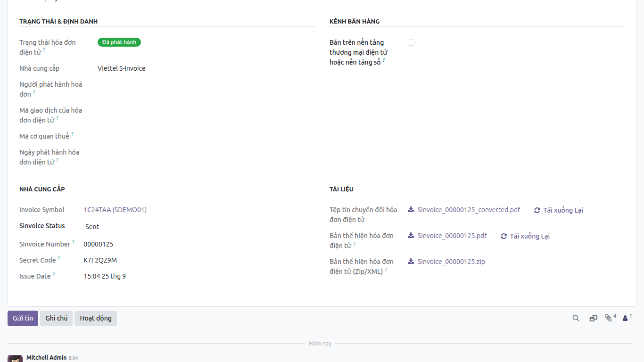Open the attachments paperclip icon
The image size is (644, 362).
608,318
